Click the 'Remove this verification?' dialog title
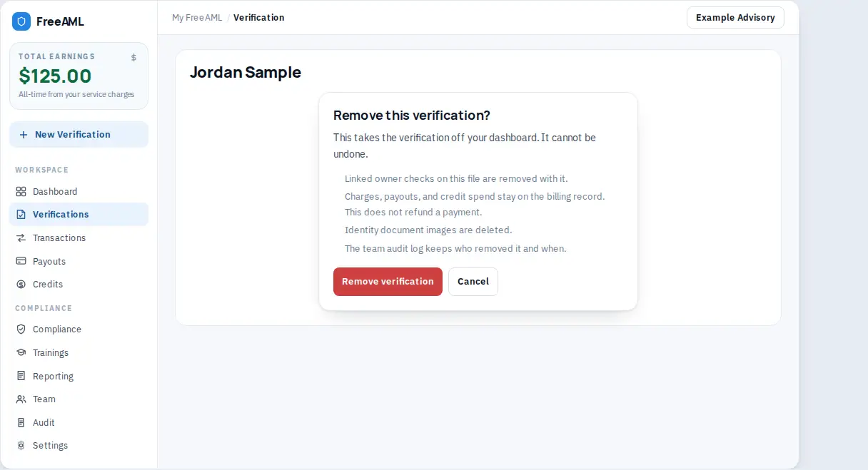Screen dimensions: 868x470 click(412, 116)
